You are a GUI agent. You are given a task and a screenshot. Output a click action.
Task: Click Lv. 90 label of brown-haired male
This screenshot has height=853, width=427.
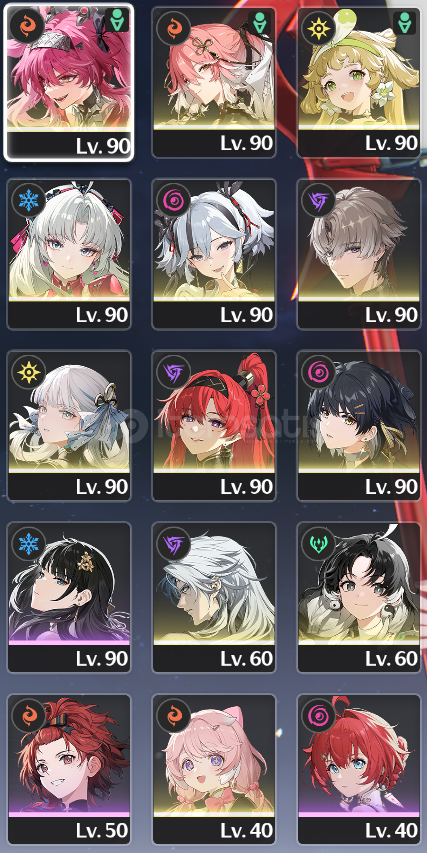pyautogui.click(x=391, y=315)
